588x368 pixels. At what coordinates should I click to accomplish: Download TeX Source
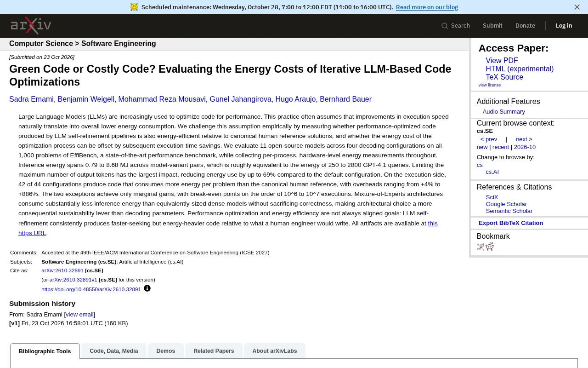(504, 77)
